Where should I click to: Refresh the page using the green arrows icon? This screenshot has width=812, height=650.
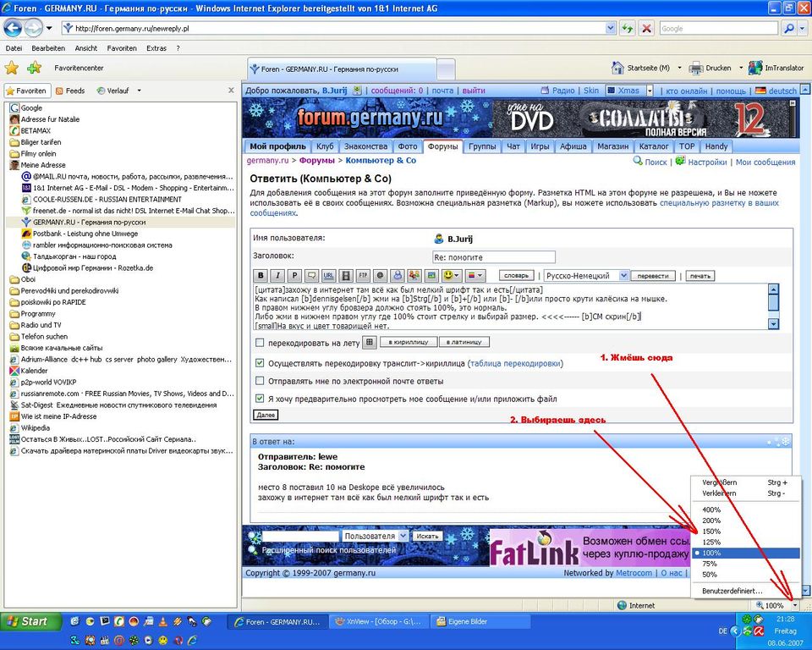[627, 29]
